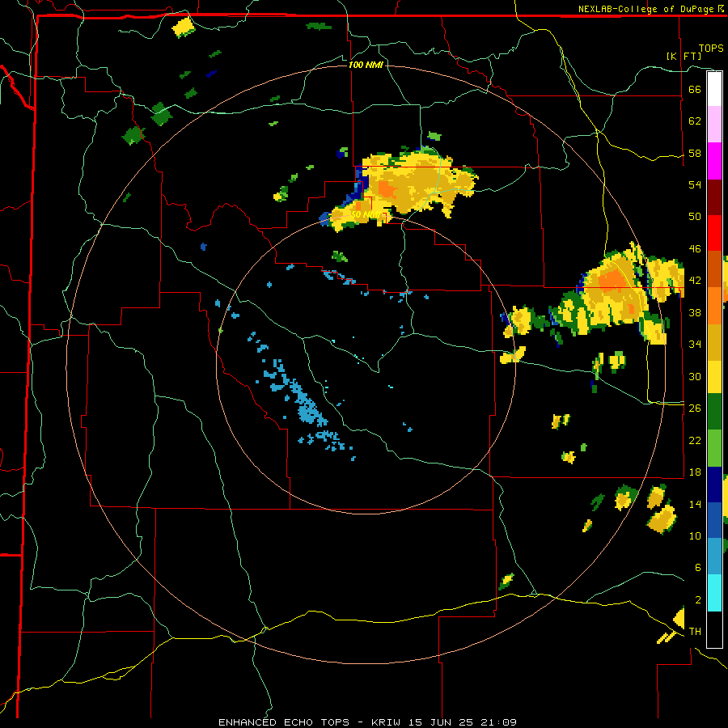Click the magenta legend swatch near 58
This screenshot has height=728, width=728.
pyautogui.click(x=714, y=161)
